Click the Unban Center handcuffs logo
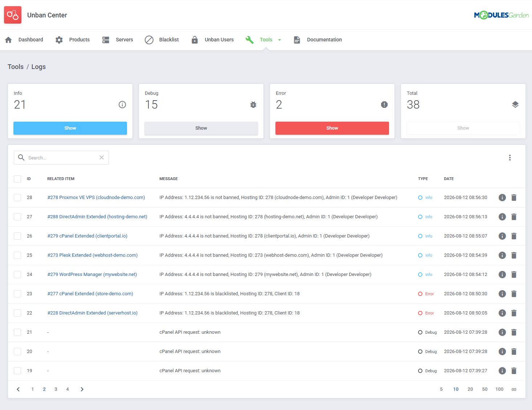Image resolution: width=532 pixels, height=410 pixels. point(13,15)
